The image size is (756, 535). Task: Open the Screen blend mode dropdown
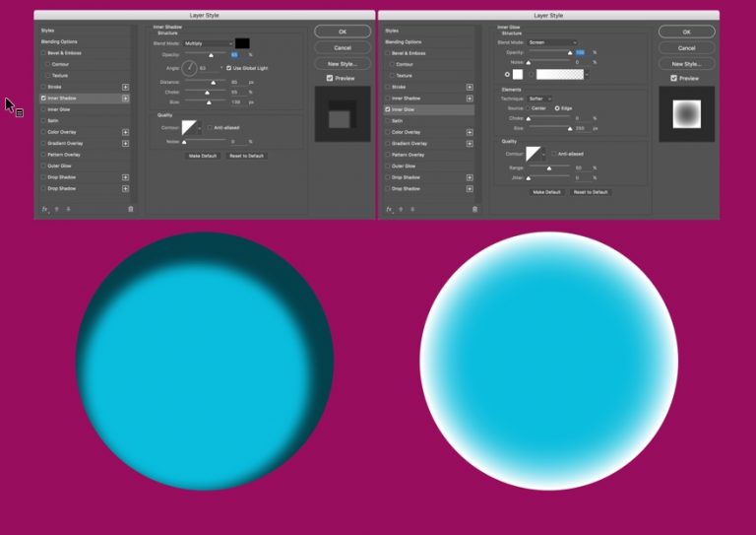[552, 42]
